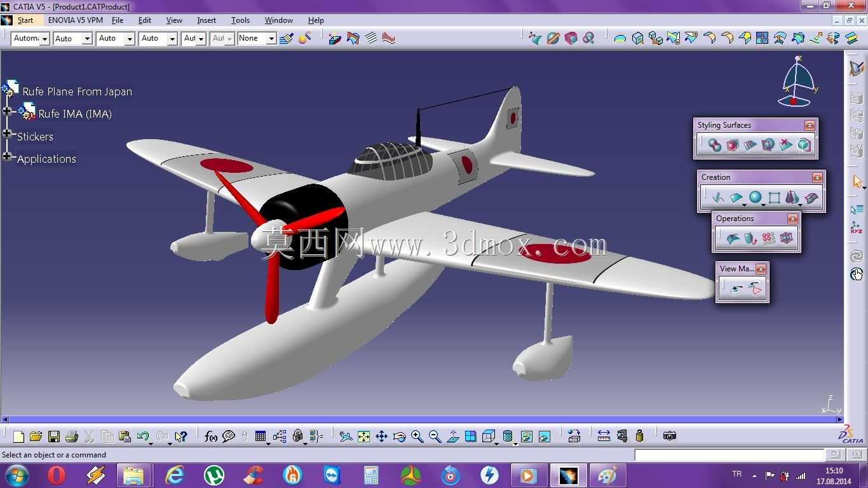The height and width of the screenshot is (488, 868).
Task: Open Opera from the taskbar
Action: (57, 475)
